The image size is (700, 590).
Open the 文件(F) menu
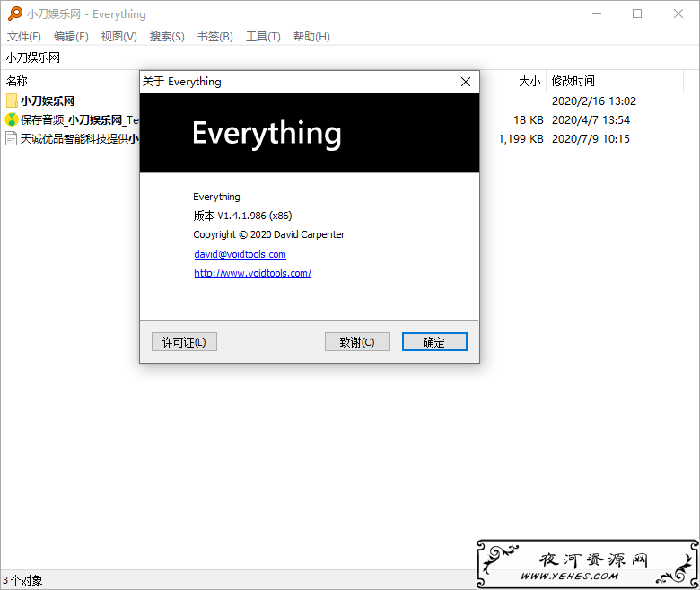24,37
